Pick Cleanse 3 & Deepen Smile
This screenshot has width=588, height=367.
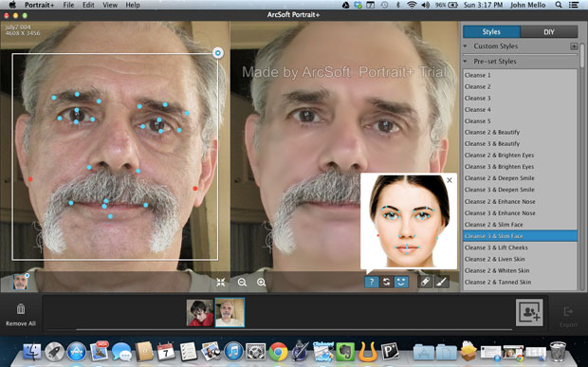point(520,190)
